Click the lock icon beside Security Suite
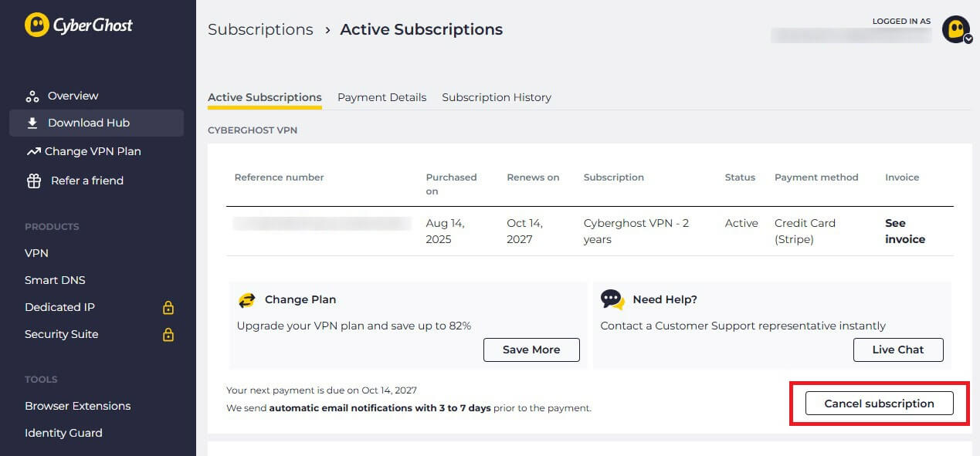The height and width of the screenshot is (456, 980). [x=168, y=334]
